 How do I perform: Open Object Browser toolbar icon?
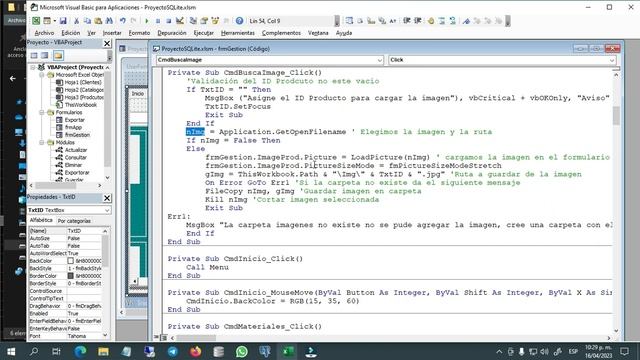tap(215, 21)
